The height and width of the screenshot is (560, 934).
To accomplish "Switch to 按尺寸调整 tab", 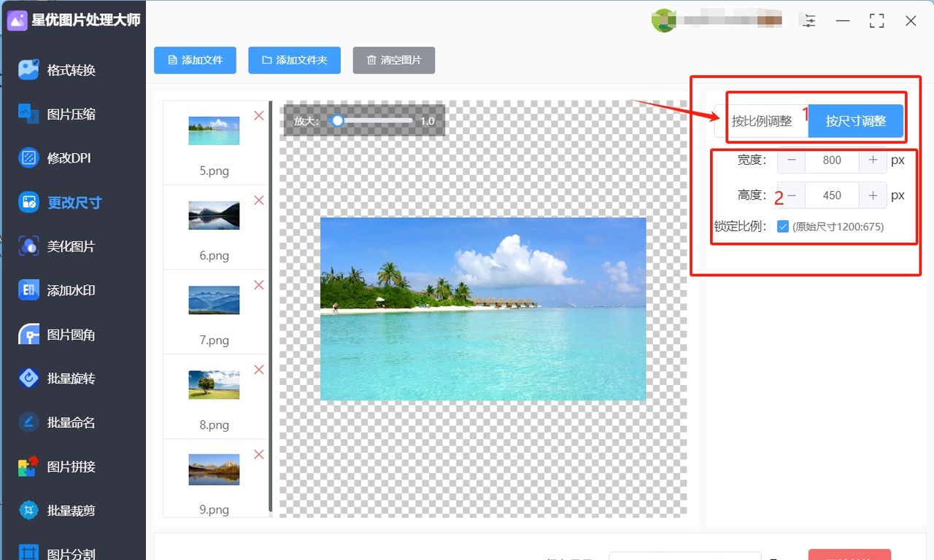I will pyautogui.click(x=856, y=121).
